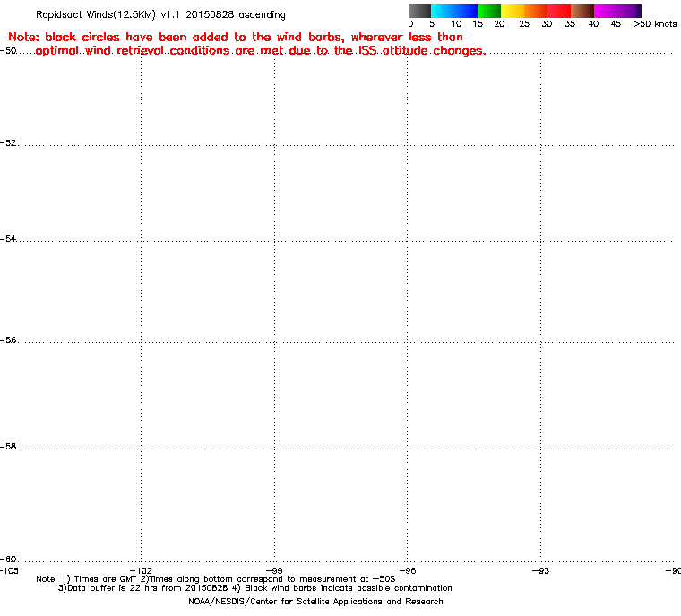The width and height of the screenshot is (681, 616).
Task: Click the -99 longitude label
Action: point(274,571)
